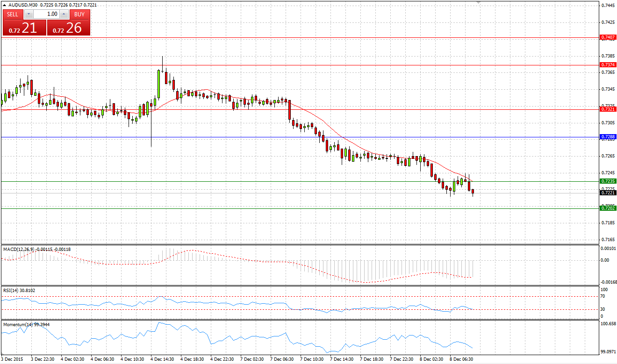
Task: Click the 100.658 Momentum scale value
Action: [x=608, y=323]
